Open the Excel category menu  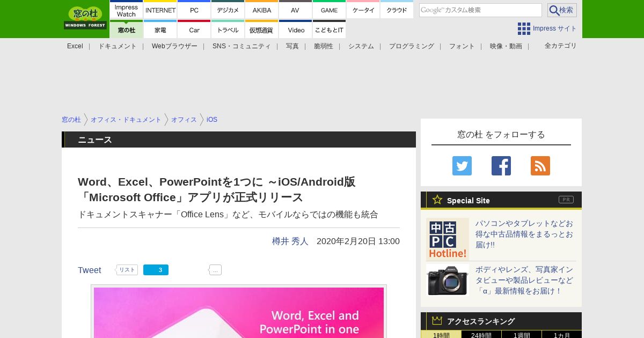click(75, 46)
